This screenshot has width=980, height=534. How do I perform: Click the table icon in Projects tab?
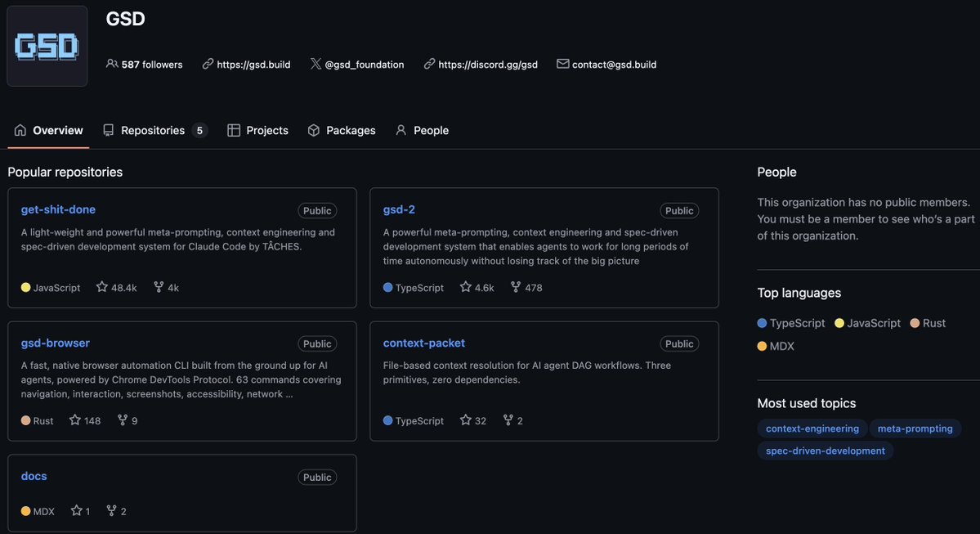coord(234,130)
